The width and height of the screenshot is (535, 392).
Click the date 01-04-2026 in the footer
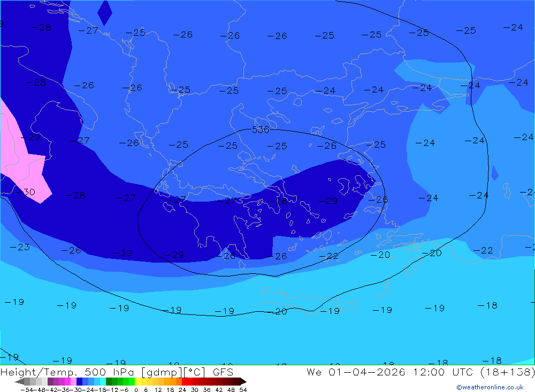[x=367, y=372]
